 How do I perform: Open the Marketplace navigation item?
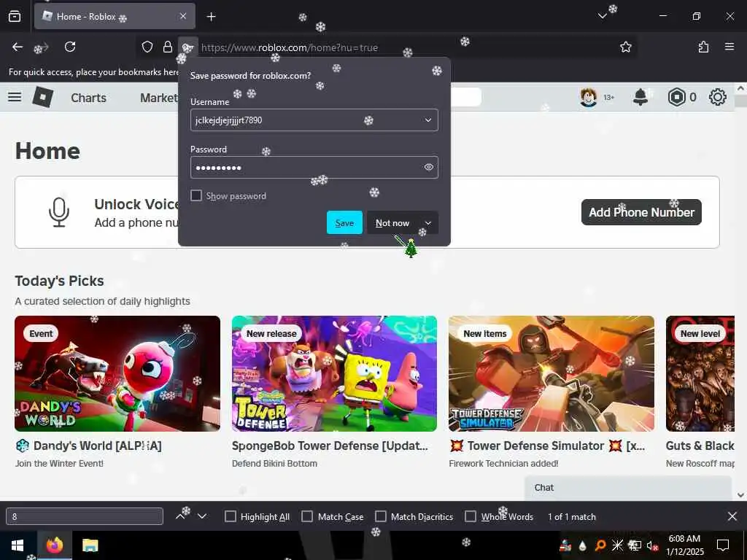159,98
